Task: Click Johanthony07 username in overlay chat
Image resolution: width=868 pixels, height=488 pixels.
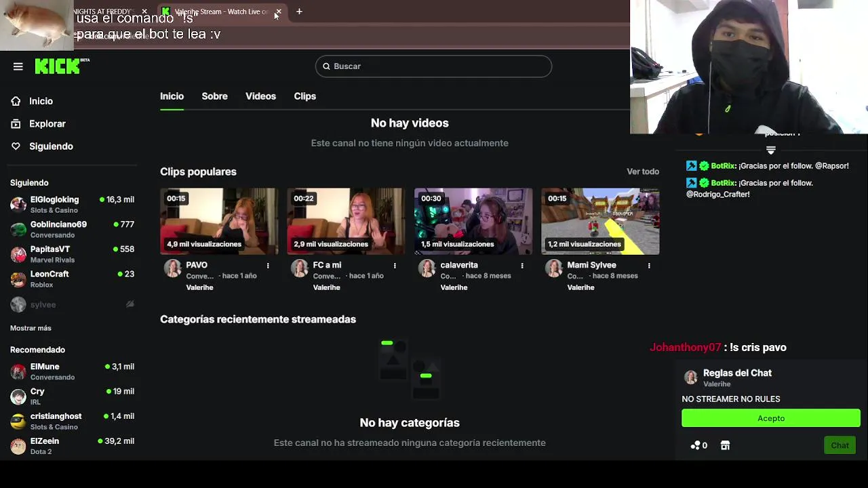Action: [x=685, y=347]
